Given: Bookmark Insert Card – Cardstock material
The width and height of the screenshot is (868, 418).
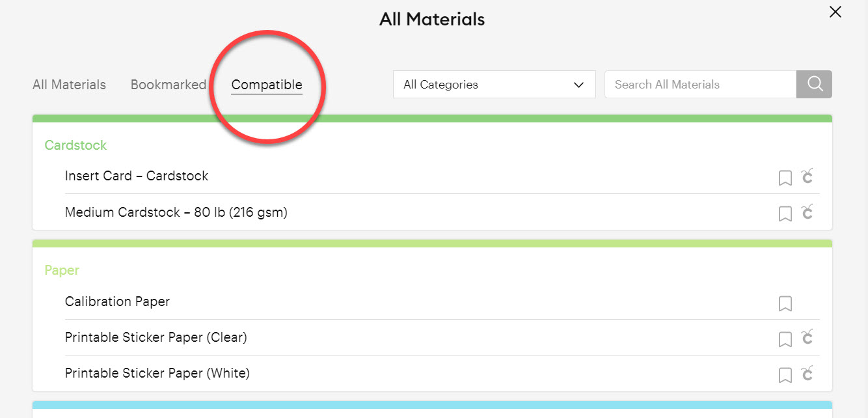Looking at the screenshot, I should point(785,178).
